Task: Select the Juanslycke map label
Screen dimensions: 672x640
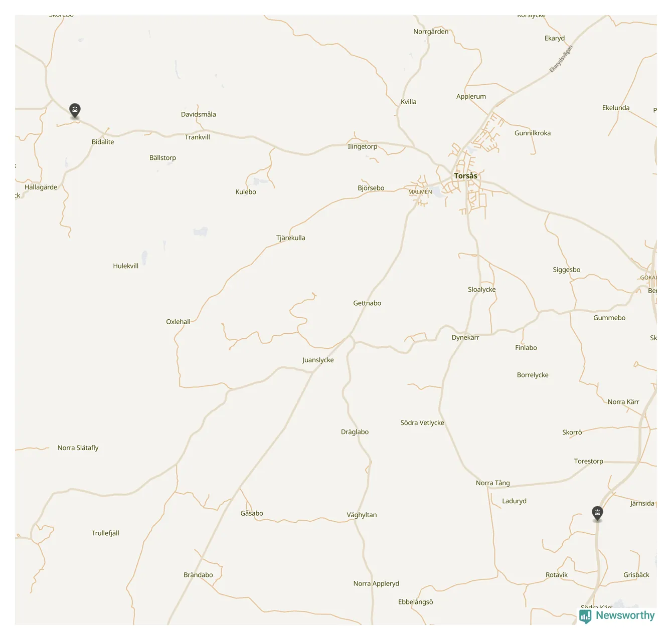Action: pos(318,360)
